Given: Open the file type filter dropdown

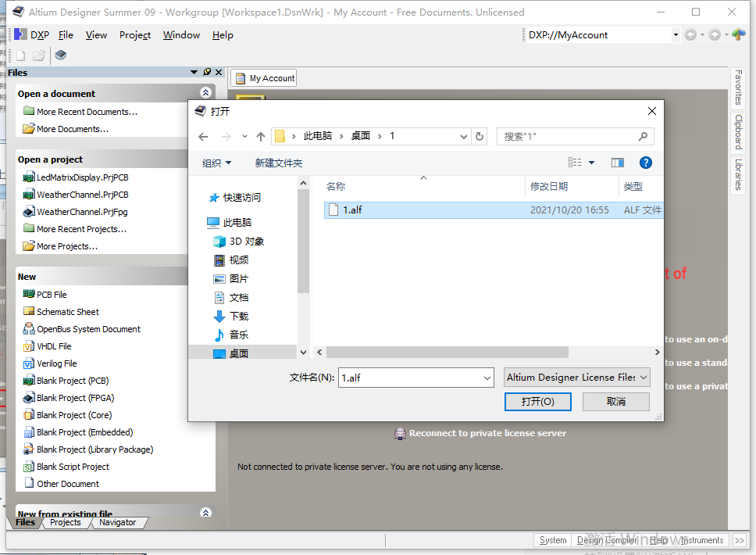Looking at the screenshot, I should click(577, 378).
